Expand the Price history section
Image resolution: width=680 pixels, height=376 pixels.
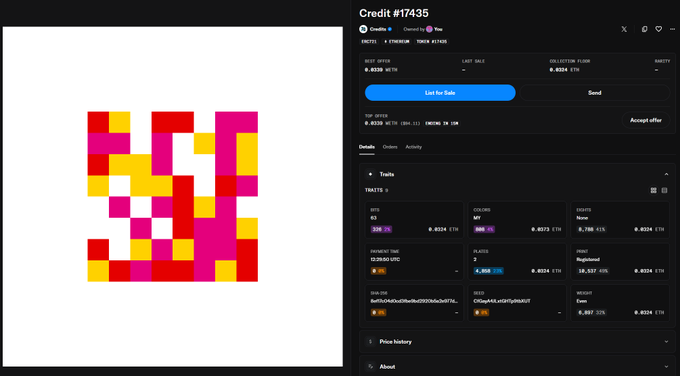point(517,342)
